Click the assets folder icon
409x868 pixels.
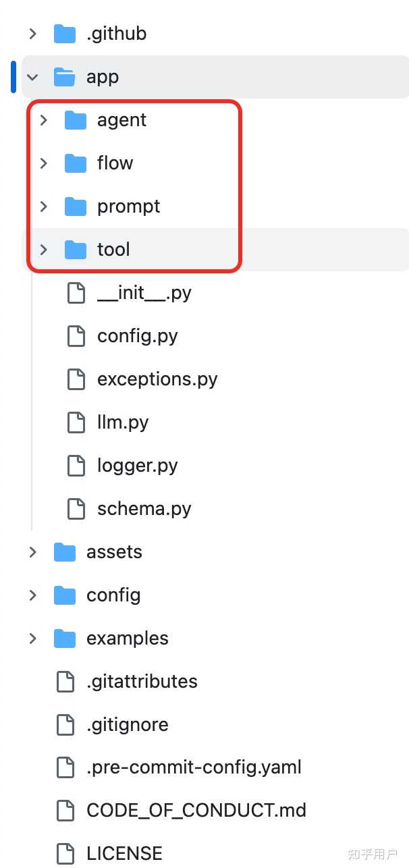click(64, 552)
